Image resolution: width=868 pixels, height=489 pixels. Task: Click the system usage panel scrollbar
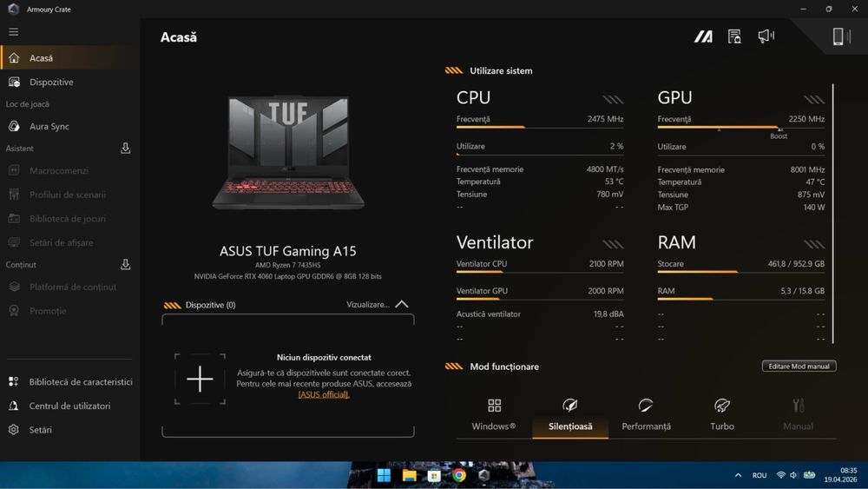click(x=832, y=213)
